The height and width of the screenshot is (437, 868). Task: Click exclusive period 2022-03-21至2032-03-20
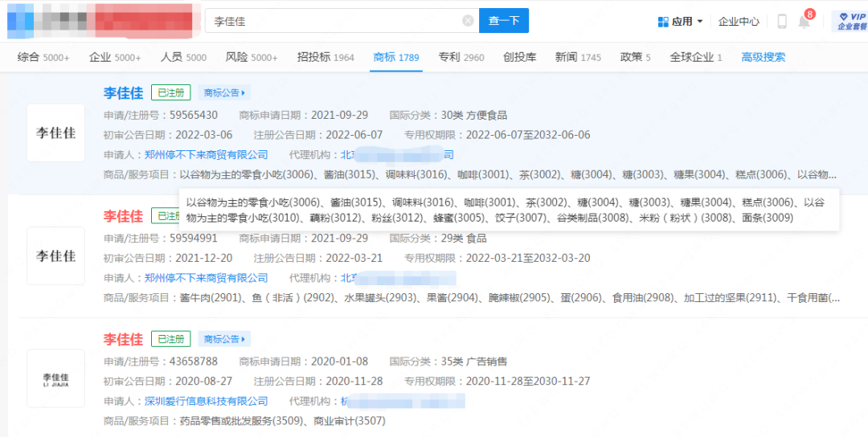click(x=528, y=258)
